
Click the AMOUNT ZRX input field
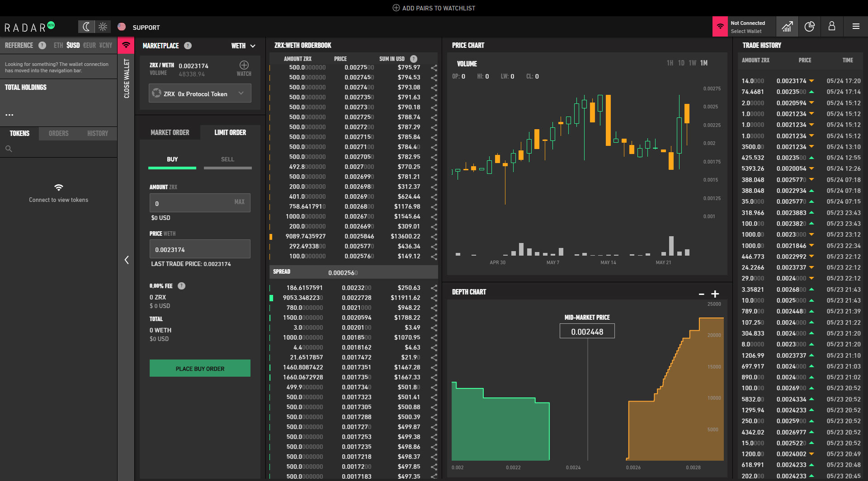tap(194, 203)
